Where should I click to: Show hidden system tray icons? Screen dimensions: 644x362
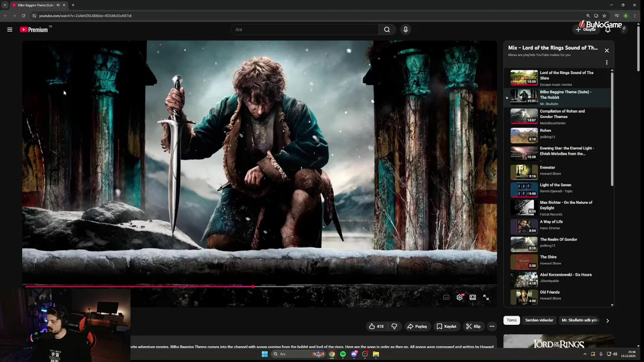(x=585, y=354)
